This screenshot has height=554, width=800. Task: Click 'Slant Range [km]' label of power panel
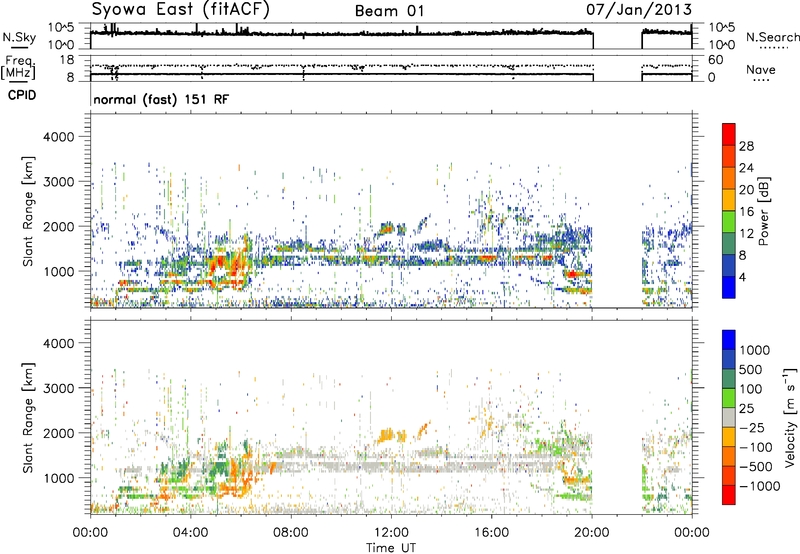(28, 211)
